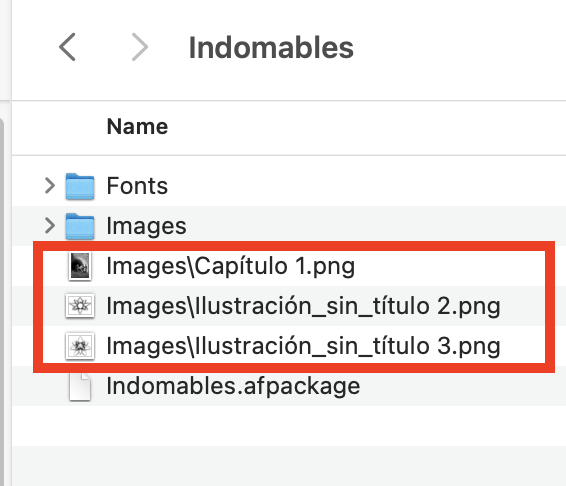566x486 pixels.
Task: Click the Ilustración_sin_título 3.png thumbnail icon
Action: coord(80,346)
